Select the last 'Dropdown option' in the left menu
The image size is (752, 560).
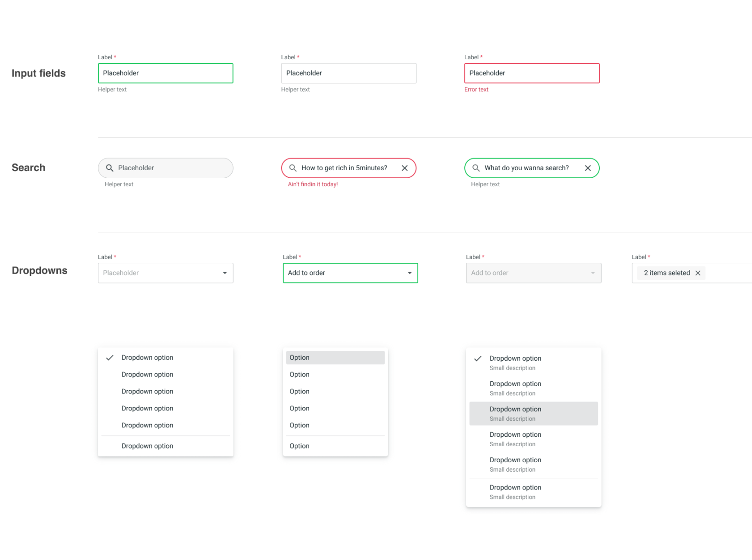[147, 446]
